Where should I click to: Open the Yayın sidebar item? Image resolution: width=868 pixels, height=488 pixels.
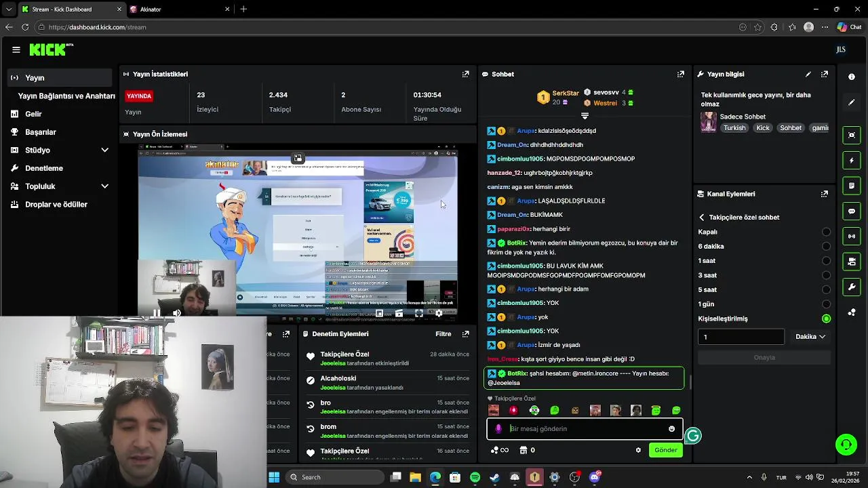point(59,78)
